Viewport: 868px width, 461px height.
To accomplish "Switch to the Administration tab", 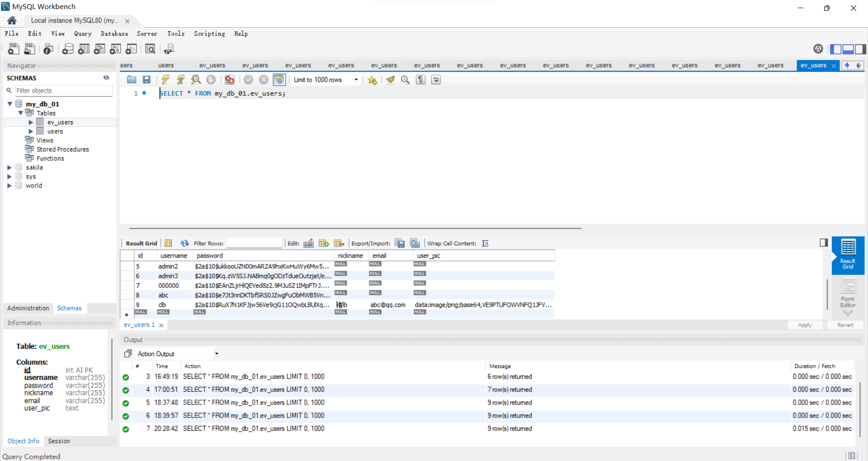I will point(28,308).
